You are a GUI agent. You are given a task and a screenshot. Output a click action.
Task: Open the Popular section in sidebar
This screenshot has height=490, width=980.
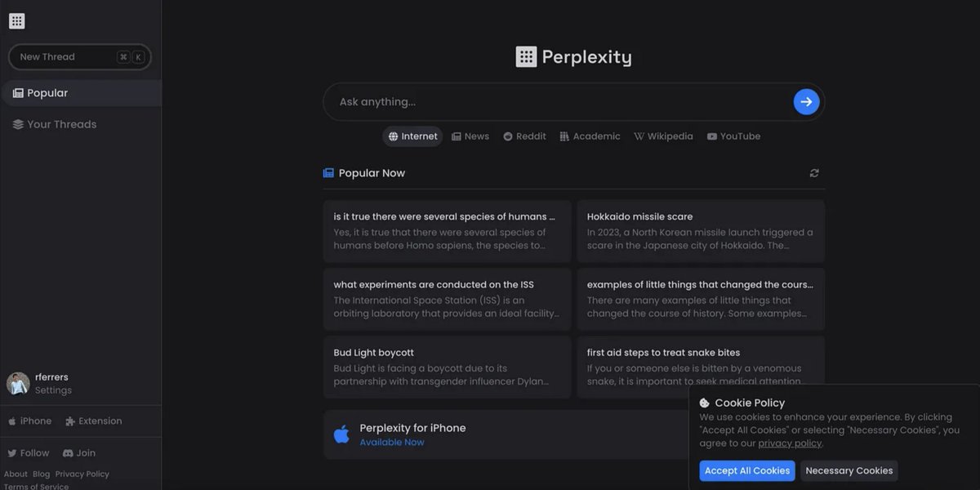click(81, 93)
